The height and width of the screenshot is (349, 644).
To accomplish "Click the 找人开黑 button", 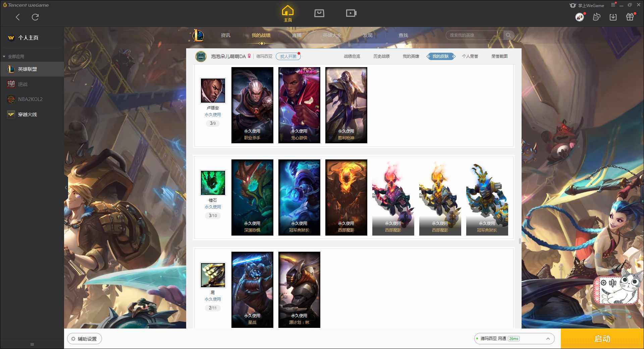I will tap(288, 56).
